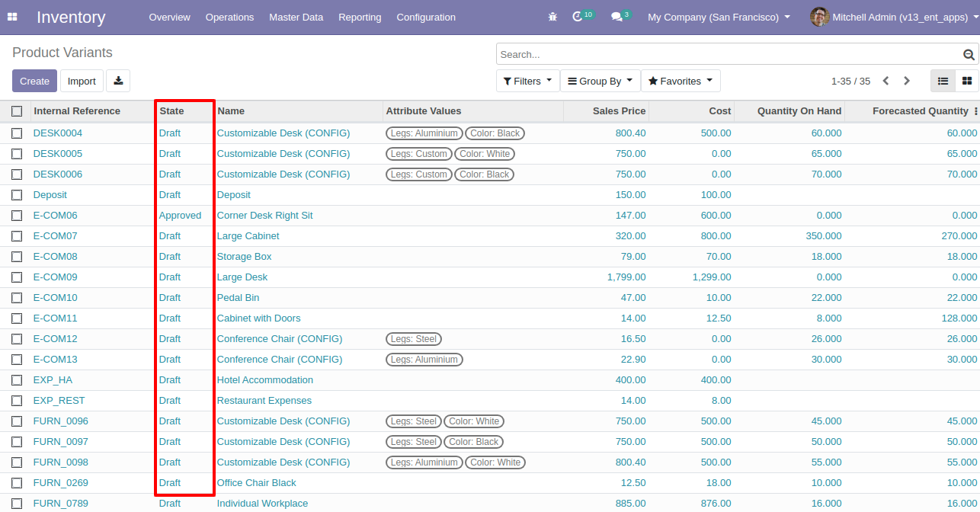Click in the Search input field
980x512 pixels.
[x=724, y=55]
